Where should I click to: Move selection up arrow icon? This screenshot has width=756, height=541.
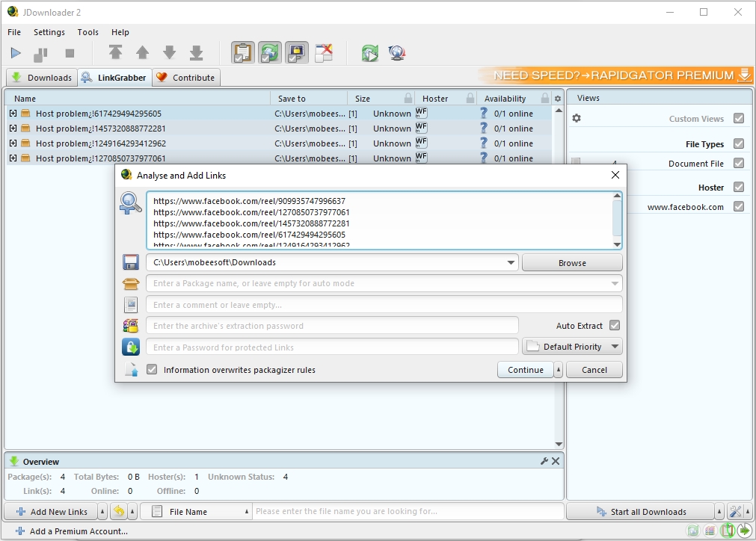pos(142,52)
